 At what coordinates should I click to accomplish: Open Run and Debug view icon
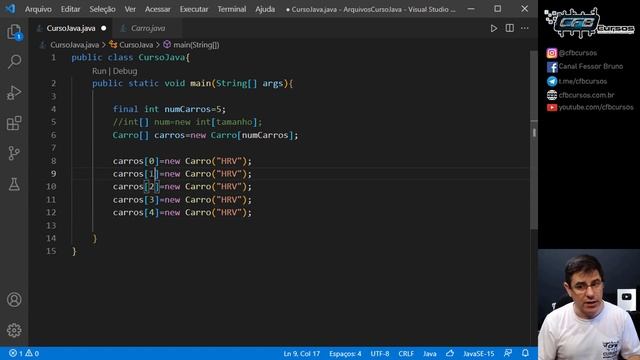[x=14, y=93]
